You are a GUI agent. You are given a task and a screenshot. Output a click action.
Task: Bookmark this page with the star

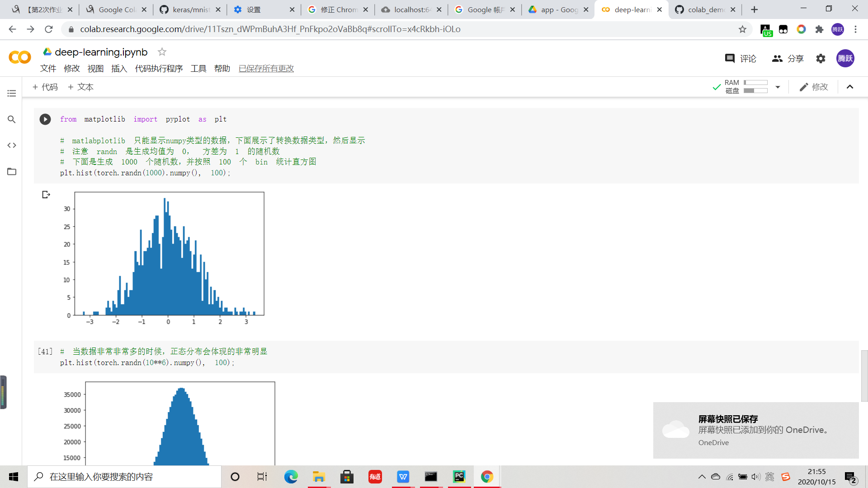pyautogui.click(x=742, y=29)
